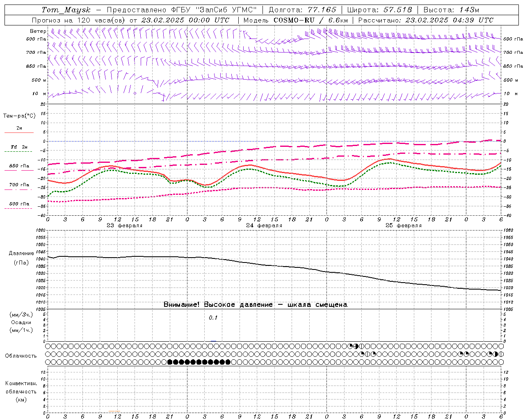Click the '(мм/1ч.)' precipitation unit label
The height and width of the screenshot is (420, 525).
(x=21, y=330)
